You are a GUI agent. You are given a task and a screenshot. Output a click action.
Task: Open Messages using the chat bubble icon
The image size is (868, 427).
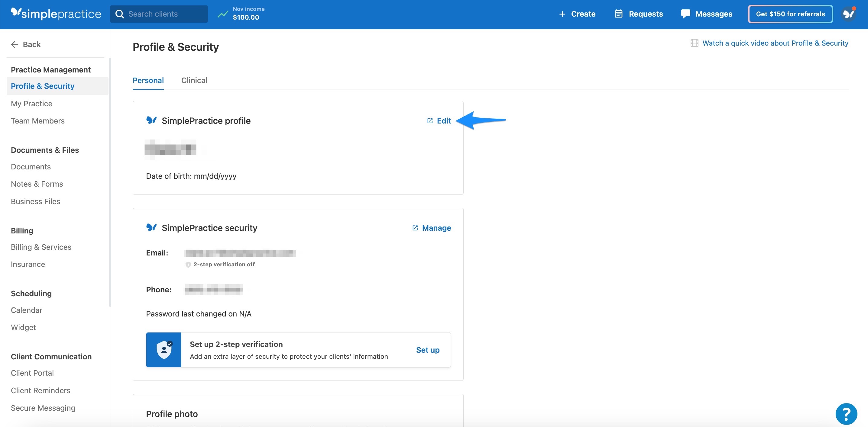tap(686, 14)
